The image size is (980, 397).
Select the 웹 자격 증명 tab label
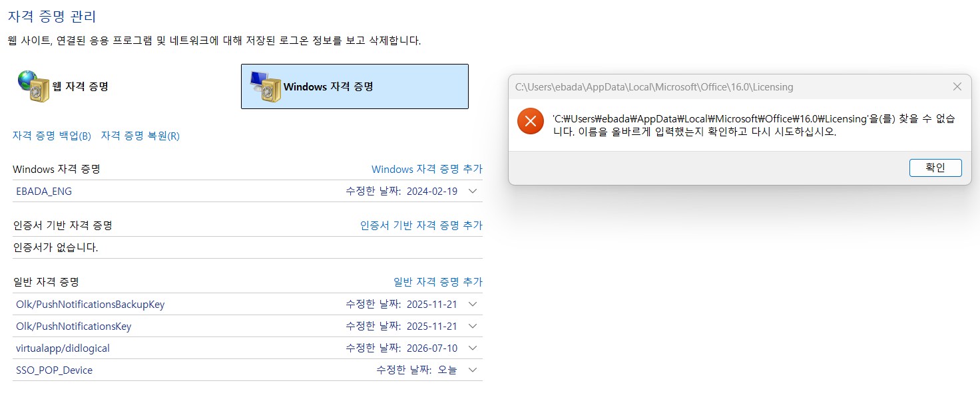point(81,86)
